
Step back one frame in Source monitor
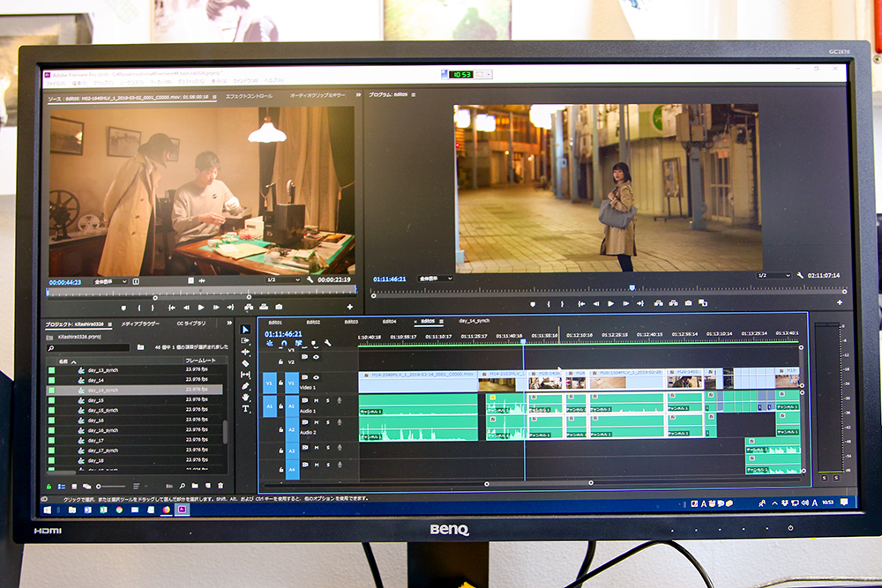coord(186,308)
